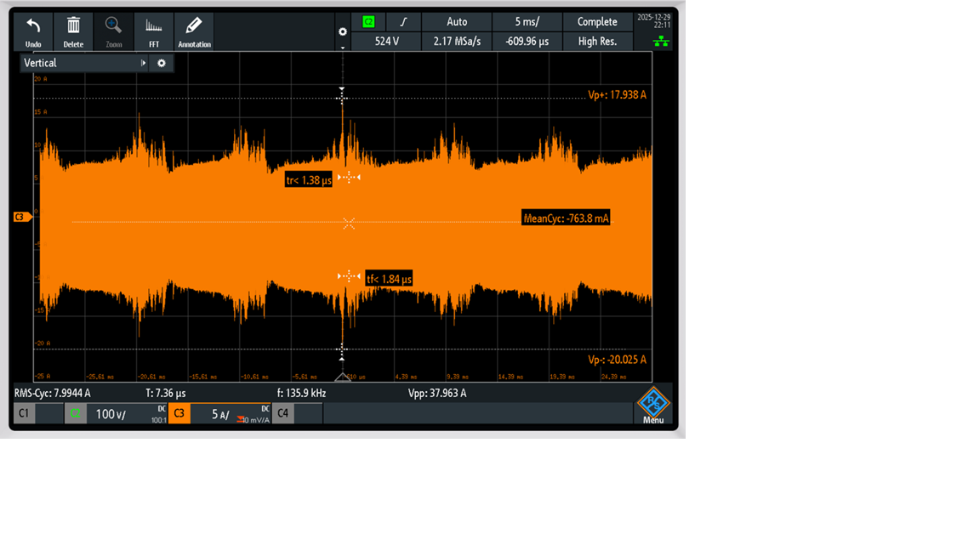Viewport: 980px width, 551px height.
Task: Open the R&S Menu diamond icon
Action: 653,405
